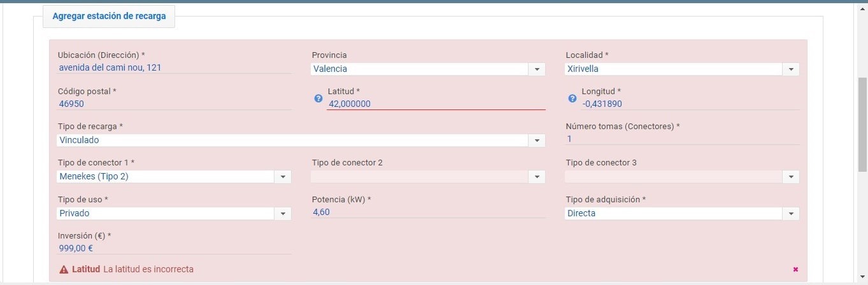868x285 pixels.
Task: Click the Inversión field showing 999,00 €
Action: [174, 248]
